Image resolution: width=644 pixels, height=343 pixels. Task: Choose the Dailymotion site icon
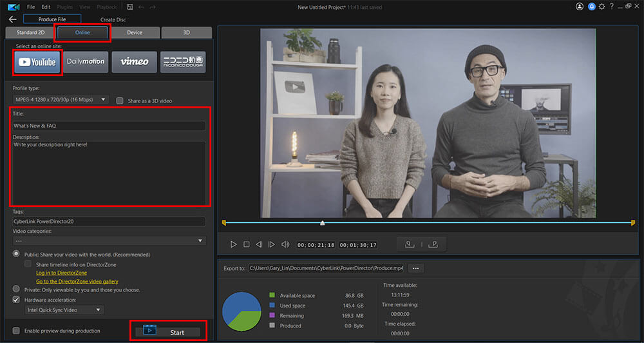(x=85, y=62)
